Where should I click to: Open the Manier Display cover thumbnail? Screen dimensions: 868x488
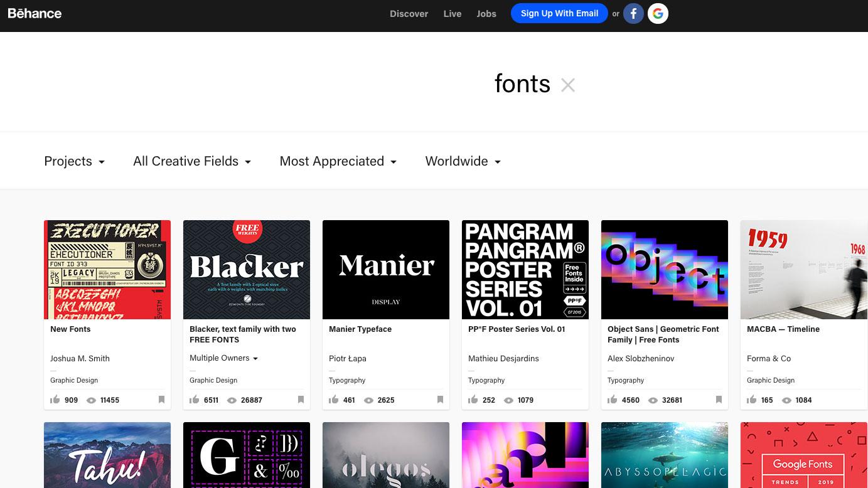coord(386,270)
